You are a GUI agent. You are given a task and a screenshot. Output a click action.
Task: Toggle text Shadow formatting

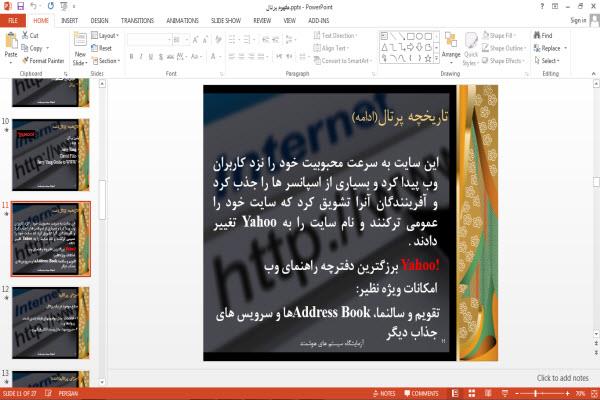[x=161, y=57]
